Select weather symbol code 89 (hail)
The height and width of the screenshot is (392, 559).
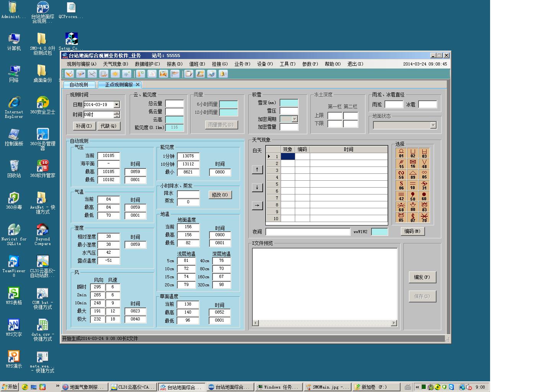click(x=412, y=175)
